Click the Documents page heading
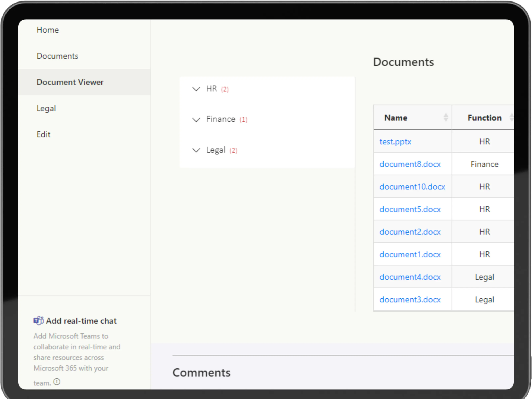 (403, 62)
